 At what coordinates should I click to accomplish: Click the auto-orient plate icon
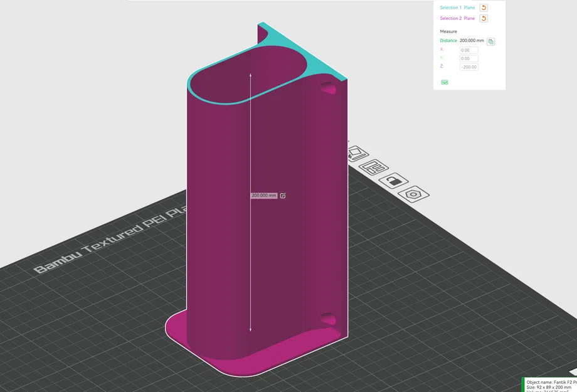(356, 154)
